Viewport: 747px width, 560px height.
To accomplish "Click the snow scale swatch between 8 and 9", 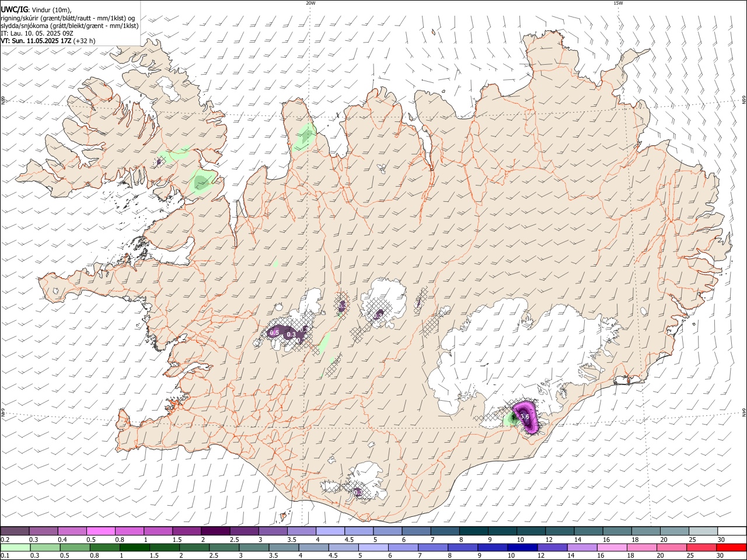I will click(x=473, y=531).
